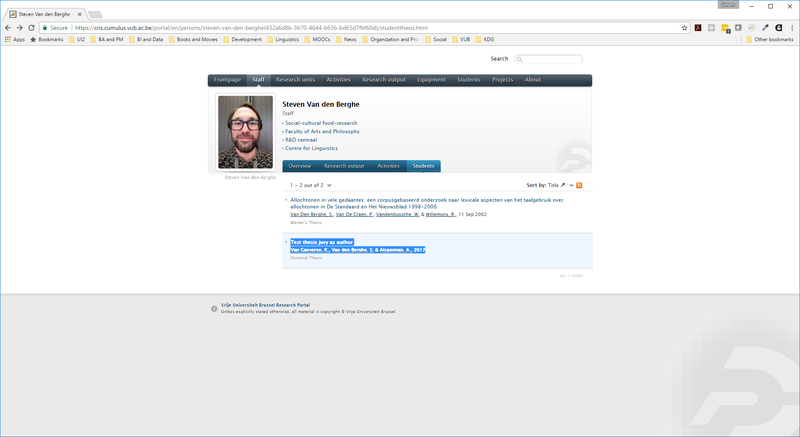Open Students in the main navigation bar
The image size is (800, 437).
pyautogui.click(x=468, y=80)
